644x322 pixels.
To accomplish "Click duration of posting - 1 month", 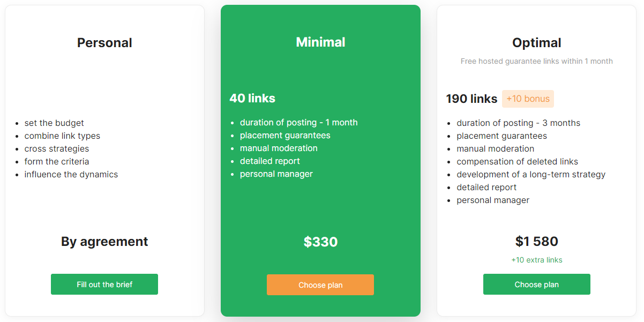I will 298,123.
